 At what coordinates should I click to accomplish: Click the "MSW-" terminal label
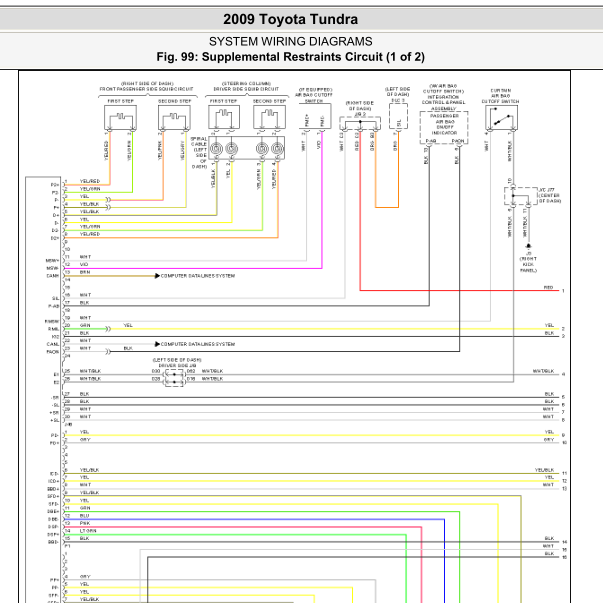tap(53, 268)
